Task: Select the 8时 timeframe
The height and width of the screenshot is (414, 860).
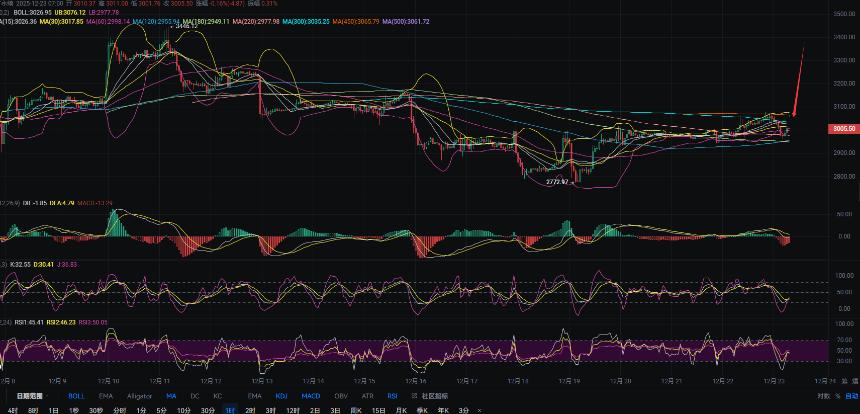Action: click(x=33, y=410)
